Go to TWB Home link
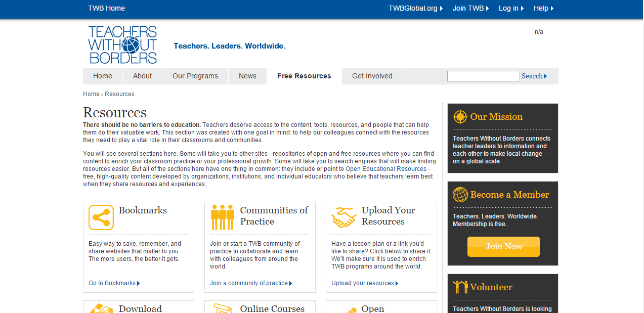The image size is (644, 313). click(x=106, y=8)
